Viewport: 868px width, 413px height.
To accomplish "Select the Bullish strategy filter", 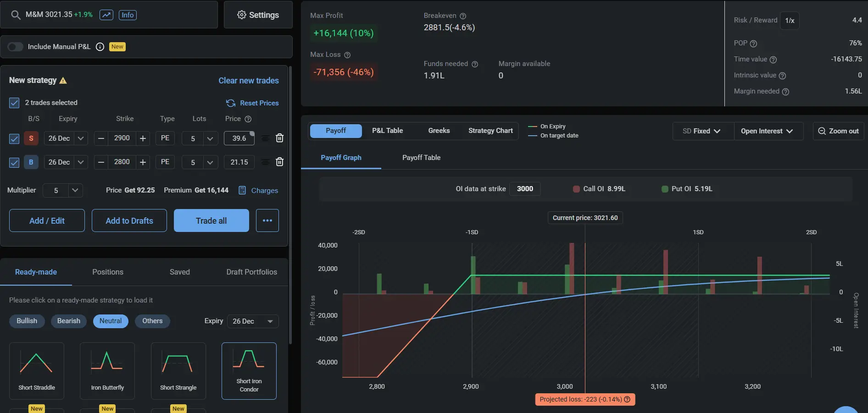I will coord(27,321).
